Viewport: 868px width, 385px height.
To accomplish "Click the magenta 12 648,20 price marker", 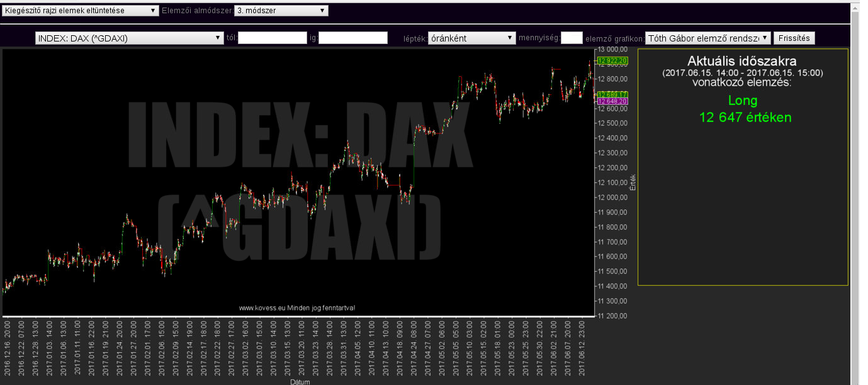I will tap(612, 101).
